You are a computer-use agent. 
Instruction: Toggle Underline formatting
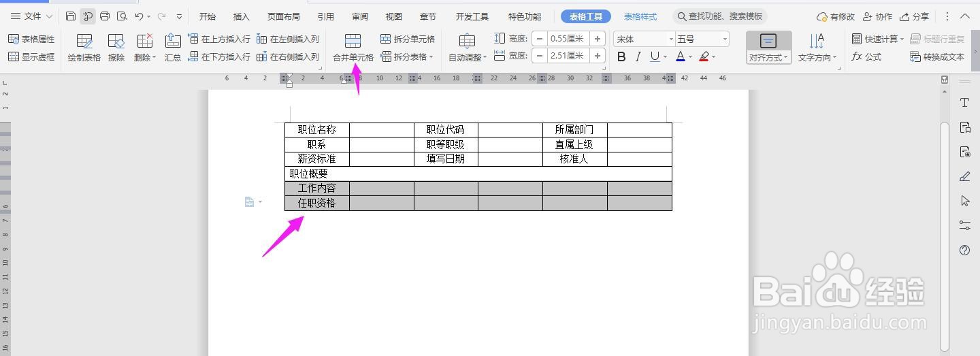coord(654,57)
